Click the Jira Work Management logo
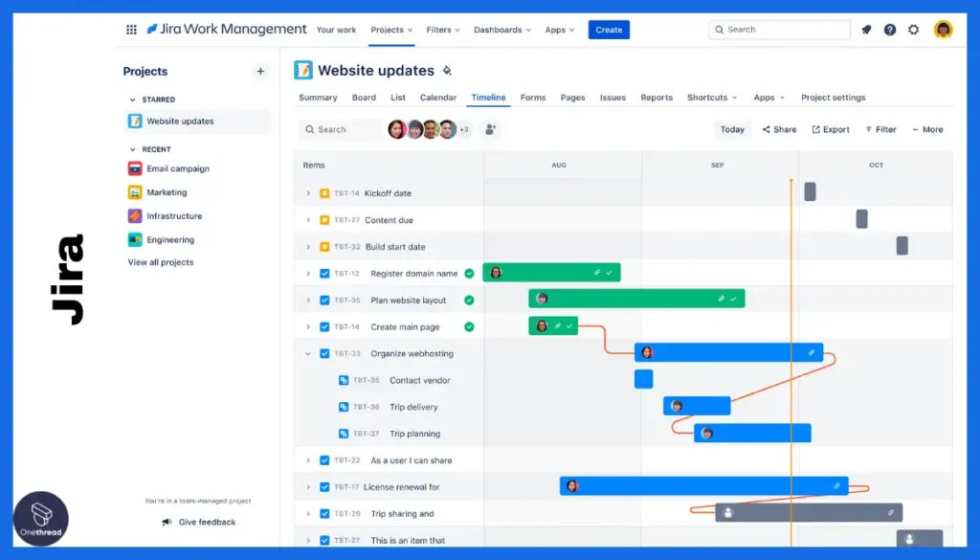Screen dimensions: 980x560 [x=226, y=30]
